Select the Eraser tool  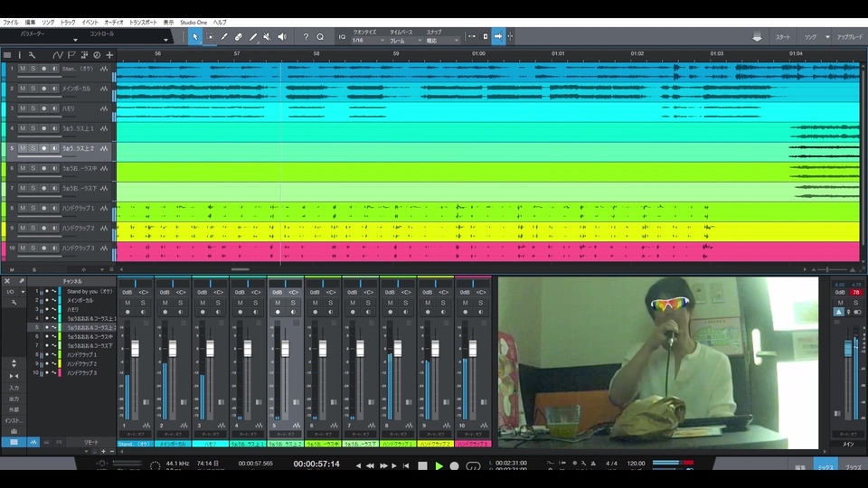[x=239, y=37]
